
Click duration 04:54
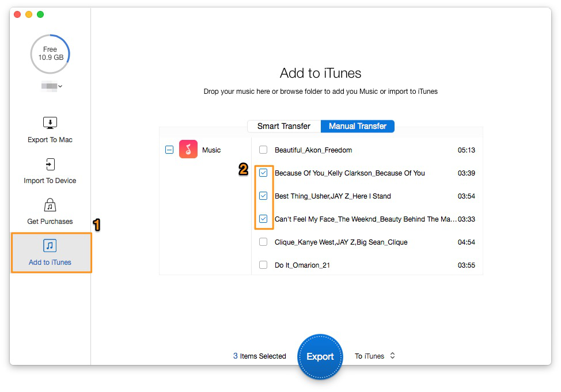pos(466,242)
